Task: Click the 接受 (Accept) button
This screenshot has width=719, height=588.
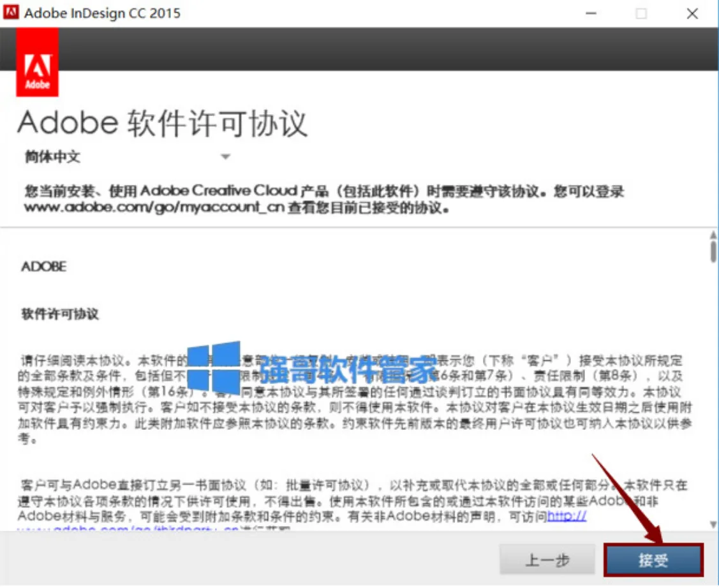Action: click(x=653, y=559)
